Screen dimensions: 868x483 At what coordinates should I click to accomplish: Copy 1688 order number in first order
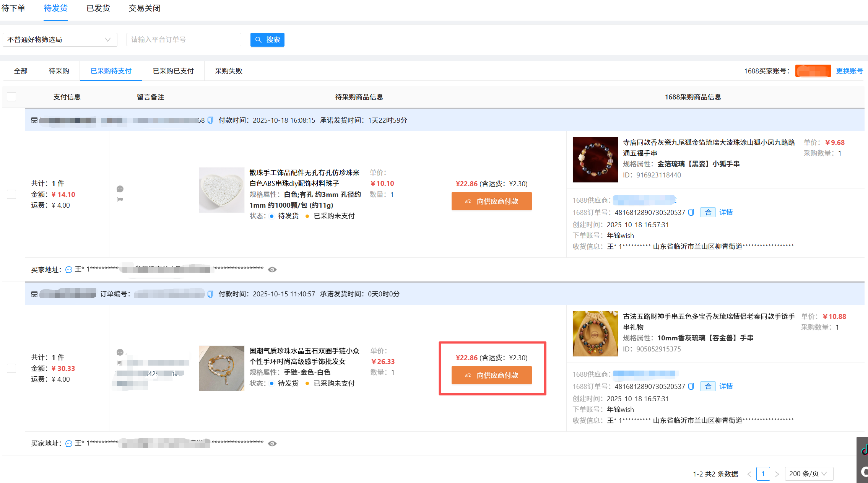coord(691,213)
